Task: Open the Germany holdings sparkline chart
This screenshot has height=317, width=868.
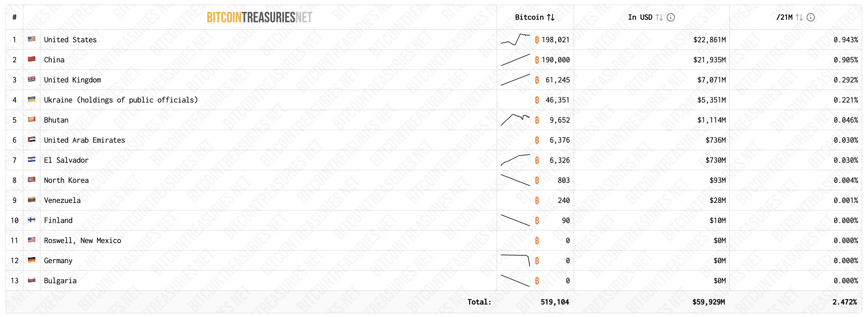Action: pyautogui.click(x=515, y=260)
